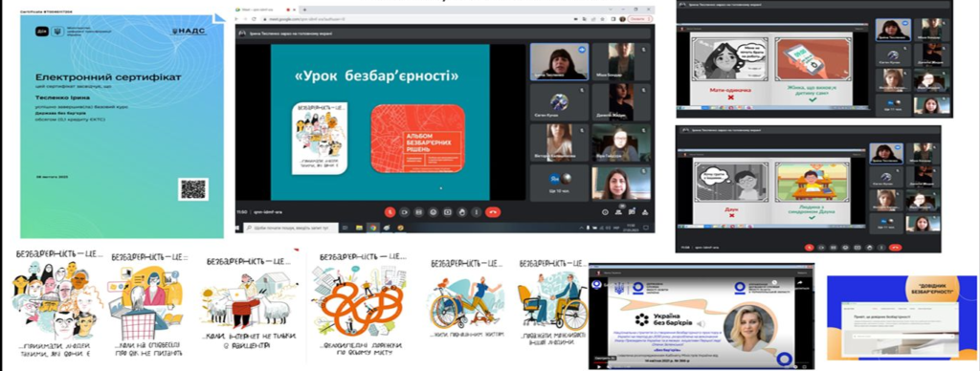Click the watch-later clock on the «Україна без бар'єрів» video

point(773,282)
